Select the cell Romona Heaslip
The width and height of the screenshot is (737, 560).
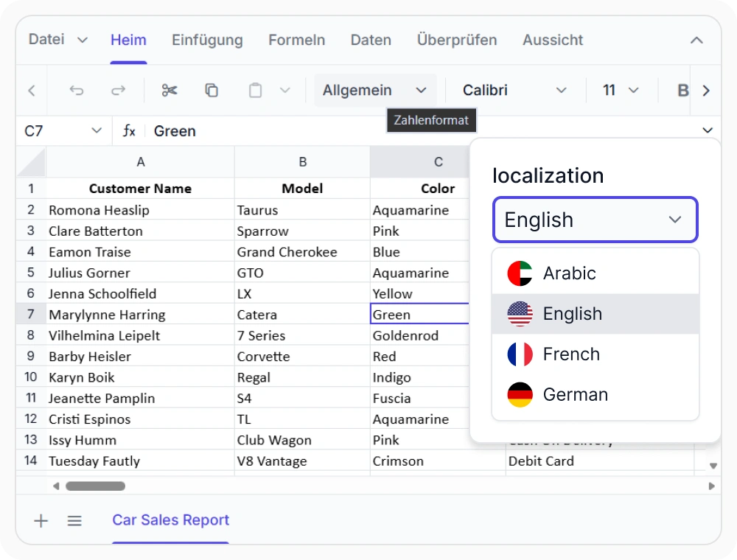pos(140,210)
